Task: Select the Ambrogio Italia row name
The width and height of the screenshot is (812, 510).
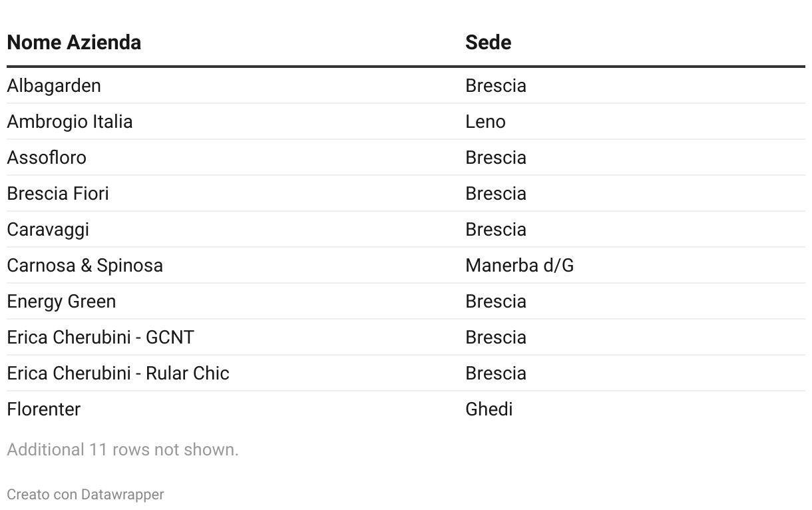Action: 70,122
